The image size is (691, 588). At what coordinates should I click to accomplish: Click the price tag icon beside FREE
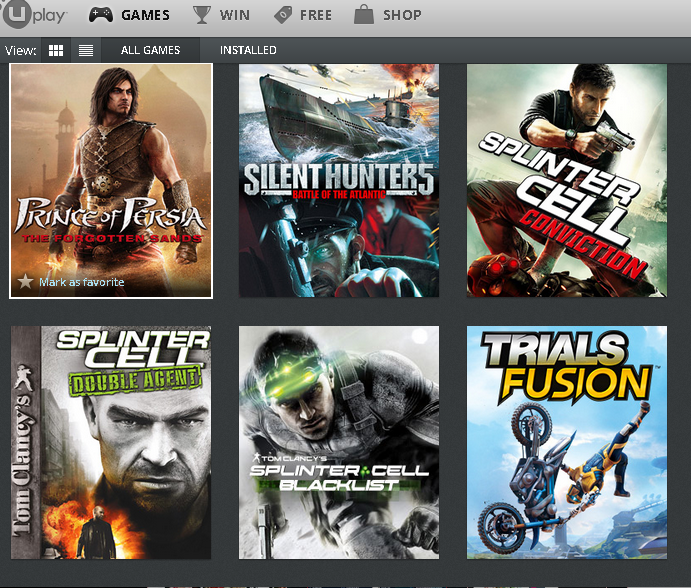click(283, 15)
